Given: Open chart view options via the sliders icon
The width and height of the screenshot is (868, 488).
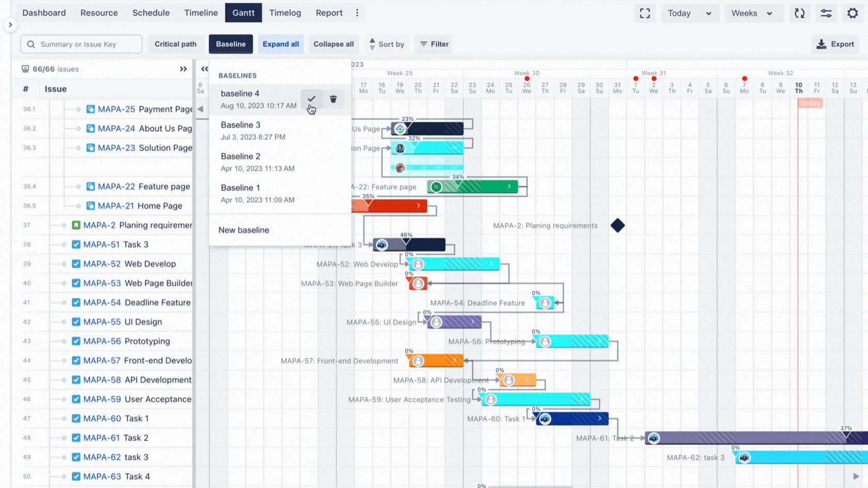Looking at the screenshot, I should click(826, 13).
